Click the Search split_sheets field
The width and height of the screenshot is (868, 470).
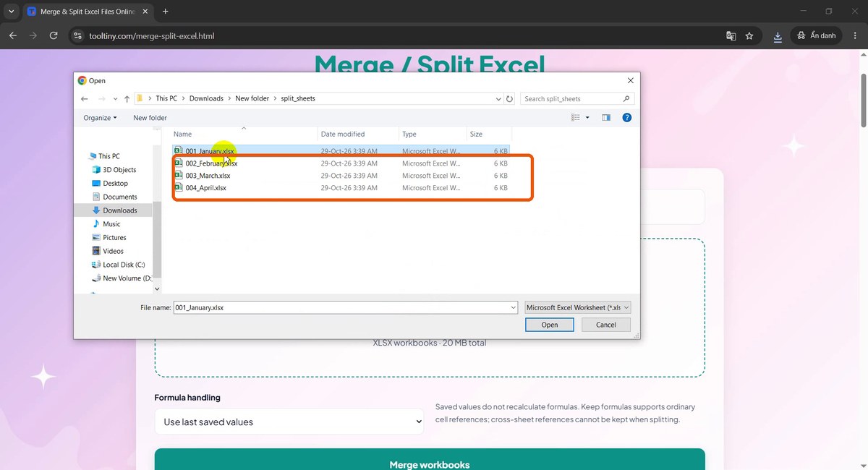point(577,98)
